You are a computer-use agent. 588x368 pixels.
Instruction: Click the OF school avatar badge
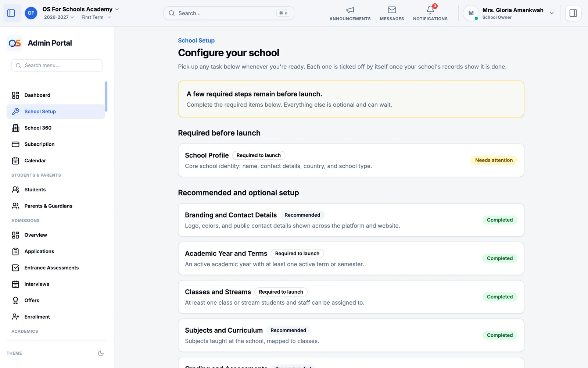(x=31, y=13)
